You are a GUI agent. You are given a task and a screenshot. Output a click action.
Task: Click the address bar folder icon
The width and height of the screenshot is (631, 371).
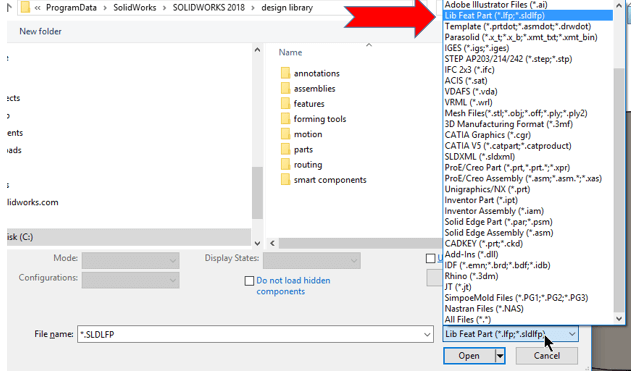(25, 7)
